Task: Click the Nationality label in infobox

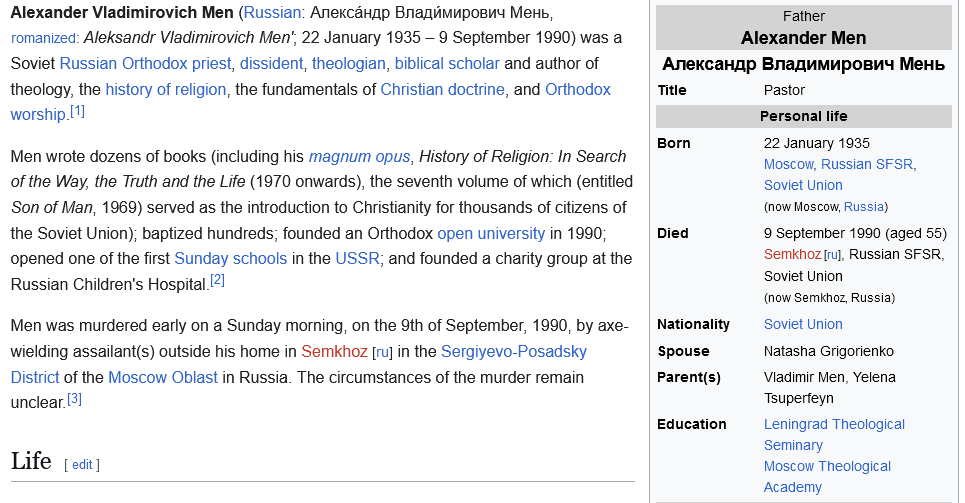Action: click(694, 324)
